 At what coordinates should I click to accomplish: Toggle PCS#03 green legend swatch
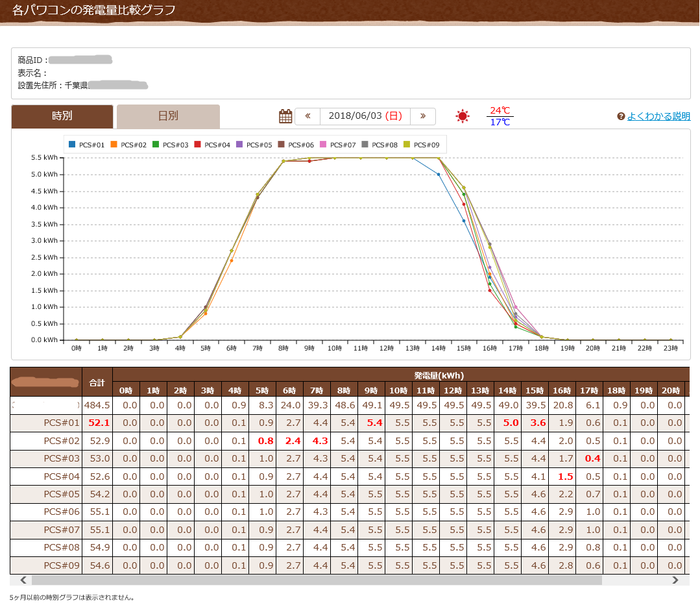click(156, 144)
